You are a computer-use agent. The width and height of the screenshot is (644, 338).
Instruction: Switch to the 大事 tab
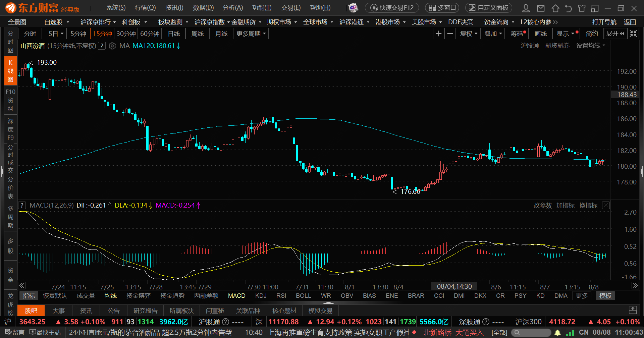click(x=58, y=311)
